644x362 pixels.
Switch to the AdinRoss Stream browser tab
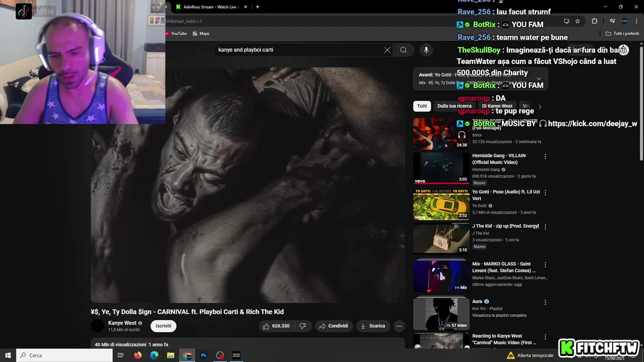210,7
